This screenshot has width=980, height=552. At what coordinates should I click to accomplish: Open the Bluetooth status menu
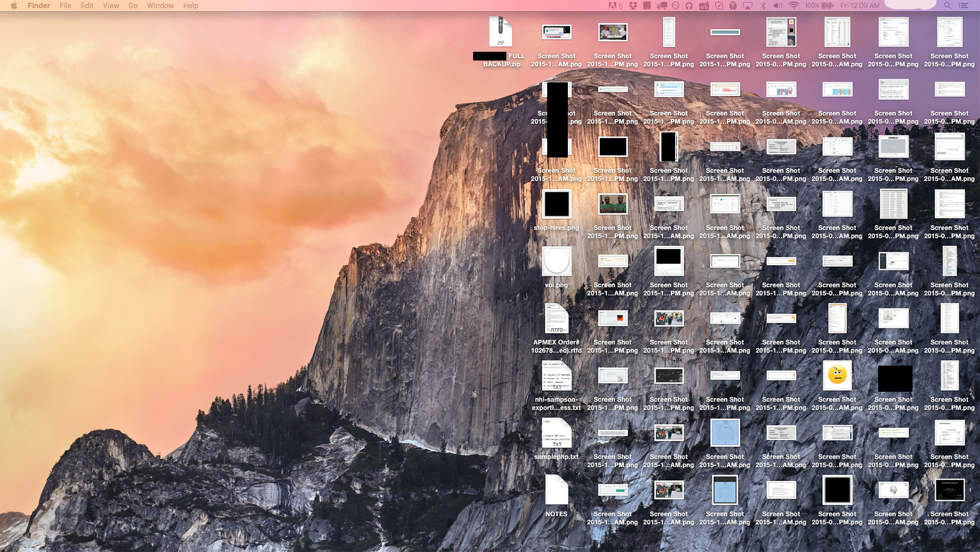click(x=763, y=5)
